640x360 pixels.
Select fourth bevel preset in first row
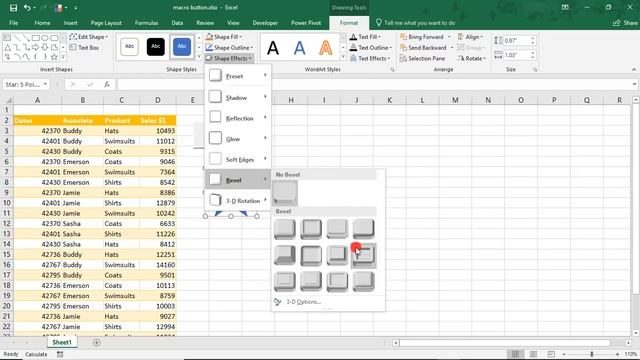(363, 229)
